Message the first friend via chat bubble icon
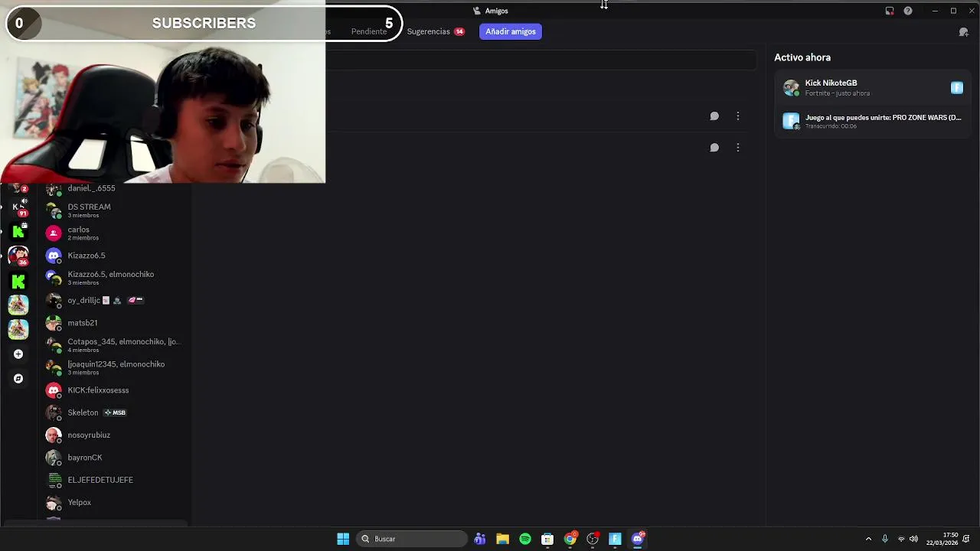This screenshot has height=551, width=980. click(x=714, y=116)
